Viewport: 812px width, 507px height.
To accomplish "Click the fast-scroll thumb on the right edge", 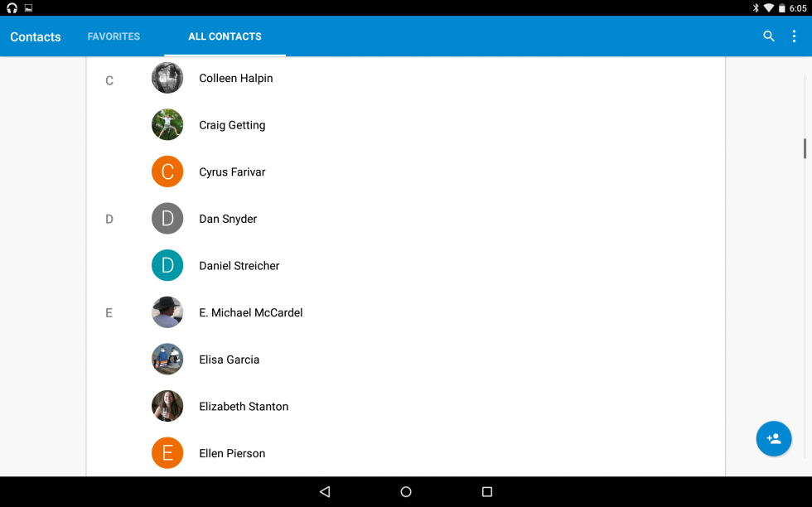I will (x=805, y=148).
